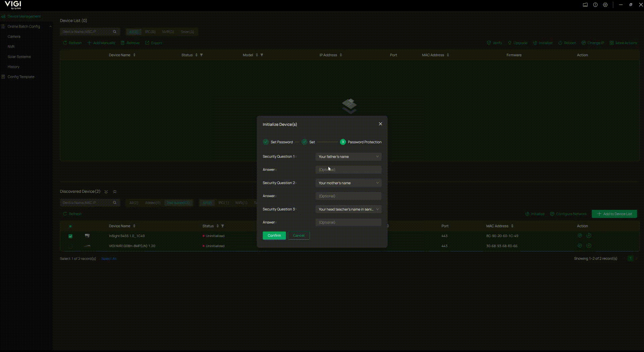The width and height of the screenshot is (644, 352).
Task: Uncheck the InSight S455 device checkbox
Action: (70, 236)
